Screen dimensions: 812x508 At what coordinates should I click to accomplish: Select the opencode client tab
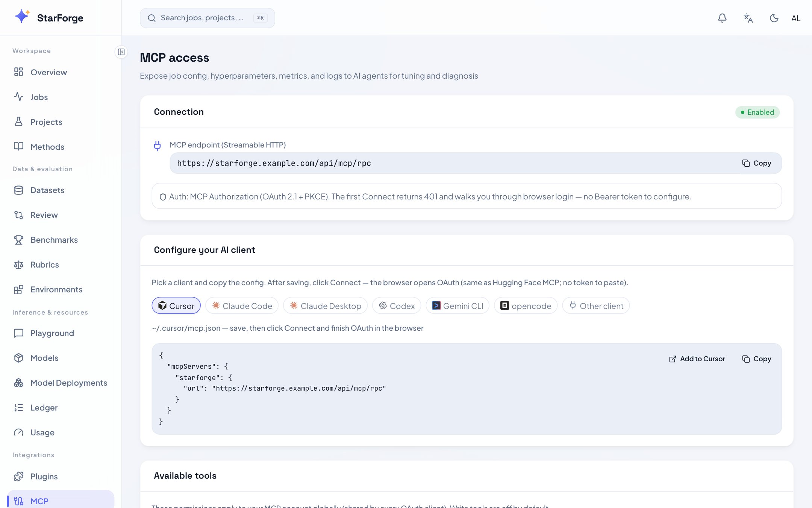[x=526, y=306]
